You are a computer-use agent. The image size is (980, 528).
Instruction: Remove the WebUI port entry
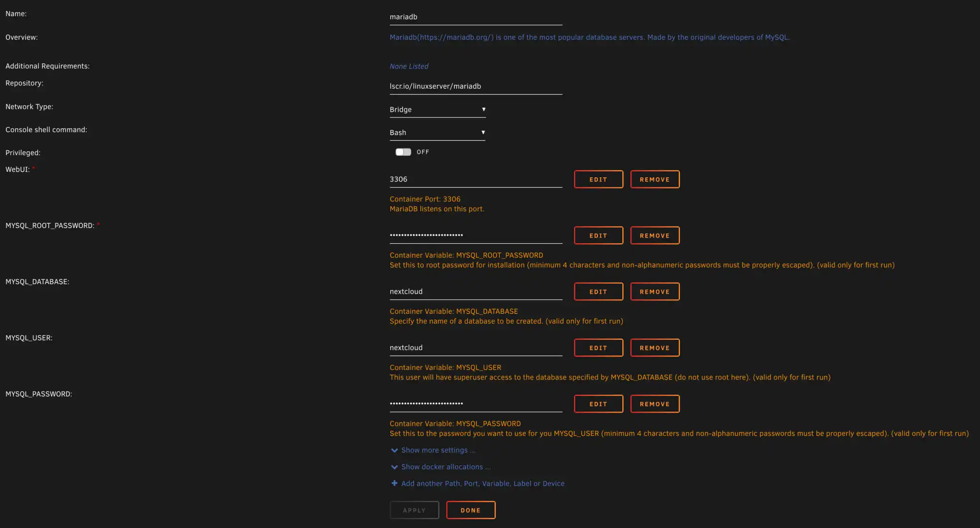[x=654, y=179]
